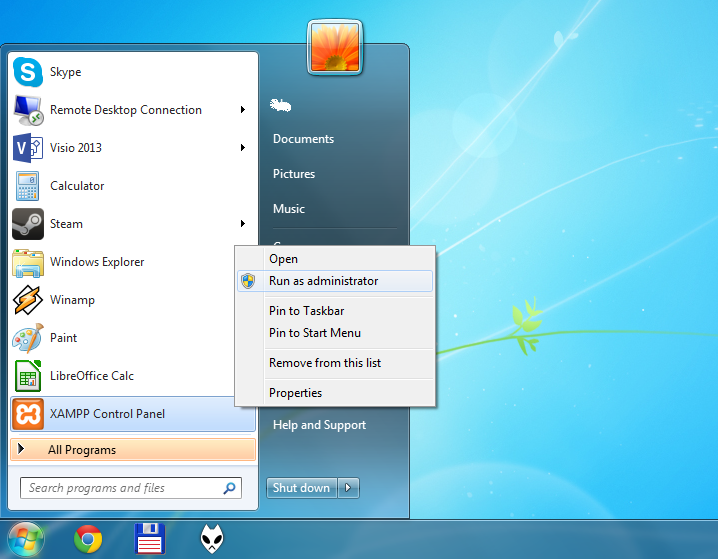This screenshot has width=718, height=559.
Task: Click the Windows Explorer folder icon
Action: pyautogui.click(x=28, y=263)
